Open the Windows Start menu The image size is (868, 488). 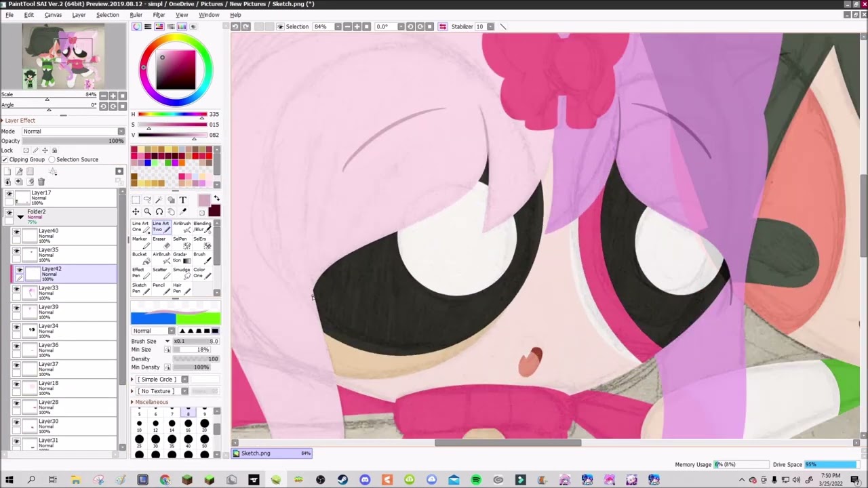9,481
